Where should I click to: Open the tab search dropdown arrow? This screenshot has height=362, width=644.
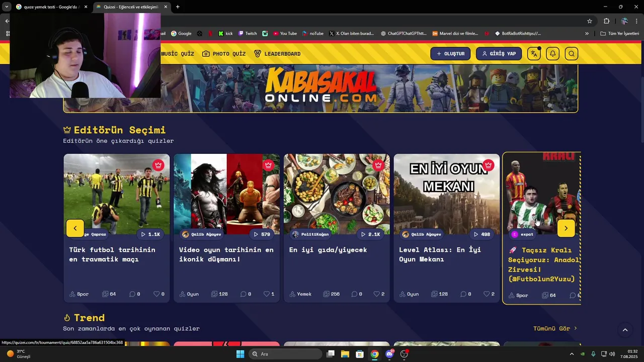[7, 7]
